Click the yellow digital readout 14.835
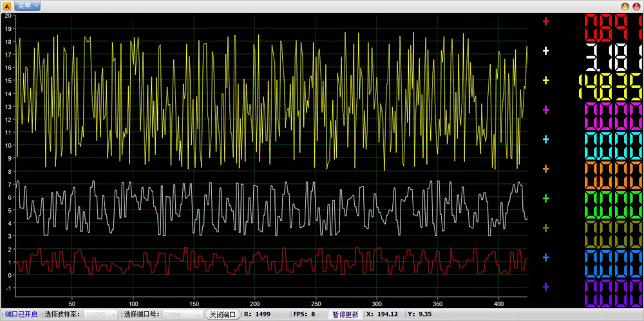This screenshot has width=644, height=321. point(611,87)
